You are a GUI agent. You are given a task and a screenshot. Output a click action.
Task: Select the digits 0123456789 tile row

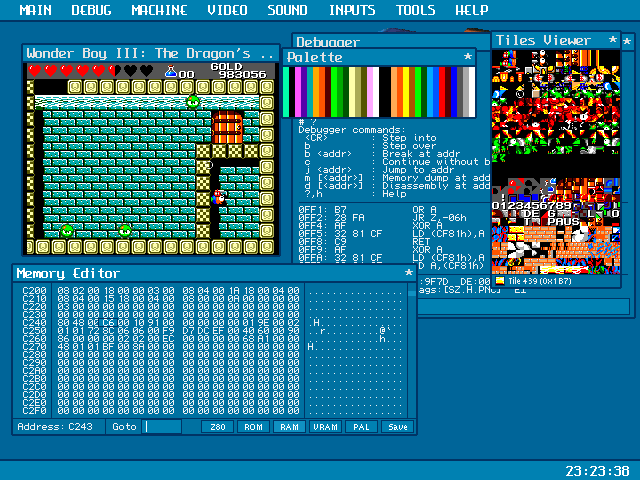pyautogui.click(x=531, y=205)
